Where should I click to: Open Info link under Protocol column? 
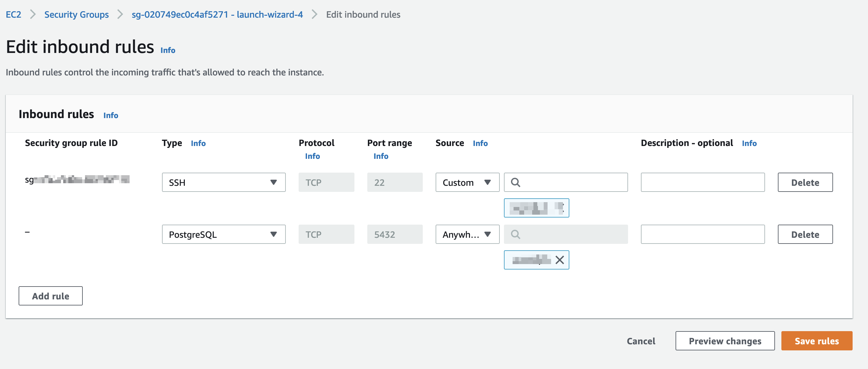click(312, 156)
